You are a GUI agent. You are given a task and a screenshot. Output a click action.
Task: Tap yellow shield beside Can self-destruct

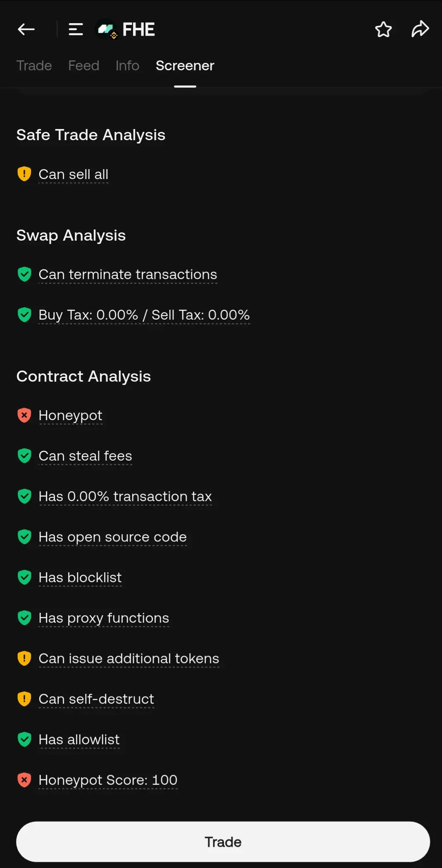click(x=24, y=699)
